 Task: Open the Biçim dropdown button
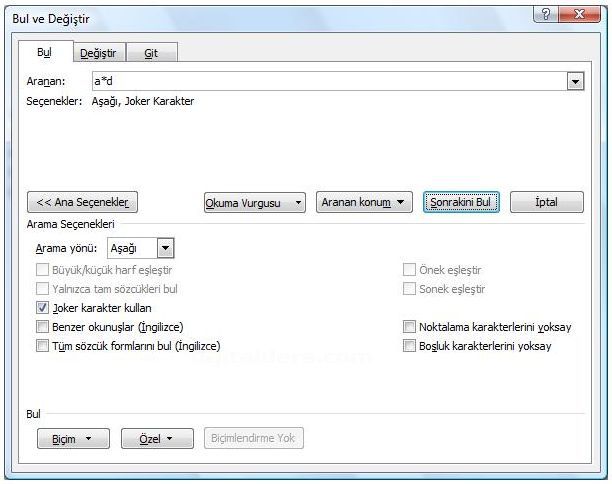73,439
